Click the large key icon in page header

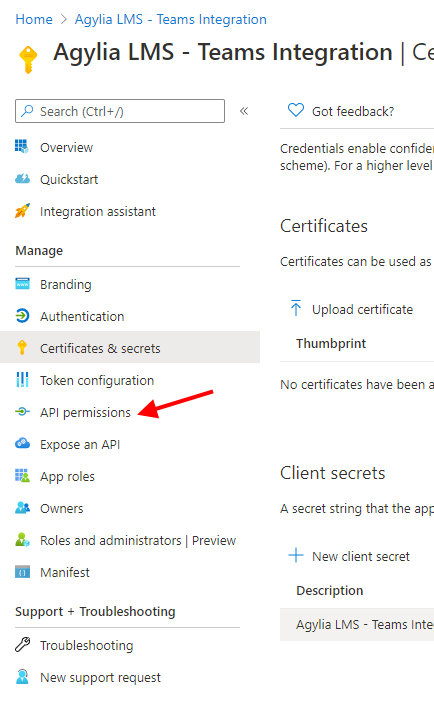(x=28, y=60)
